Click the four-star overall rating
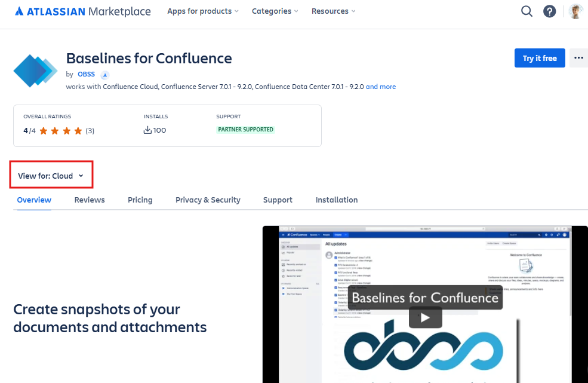This screenshot has width=588, height=383. coord(58,130)
